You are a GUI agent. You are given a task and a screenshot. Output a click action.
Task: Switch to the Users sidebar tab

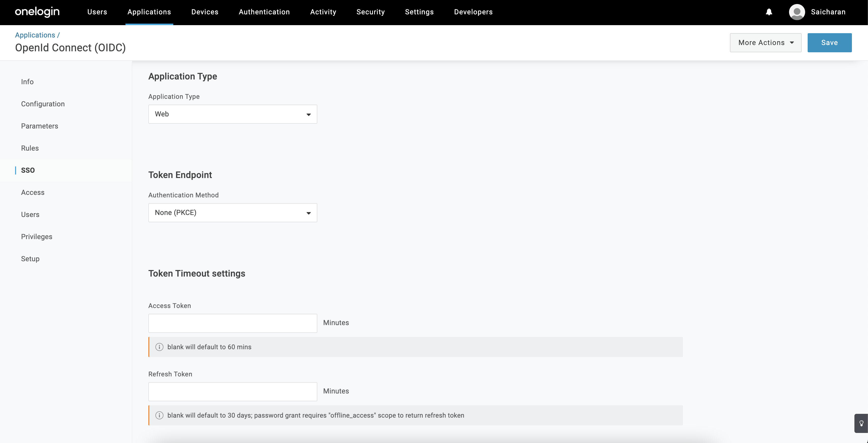pyautogui.click(x=30, y=215)
